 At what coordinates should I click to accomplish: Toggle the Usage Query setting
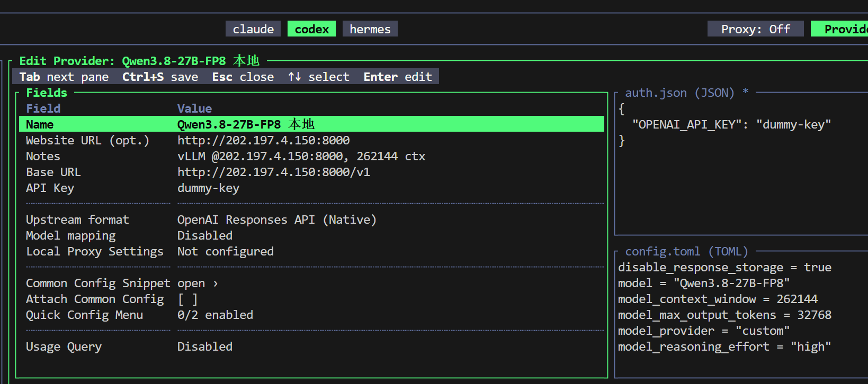(312, 346)
